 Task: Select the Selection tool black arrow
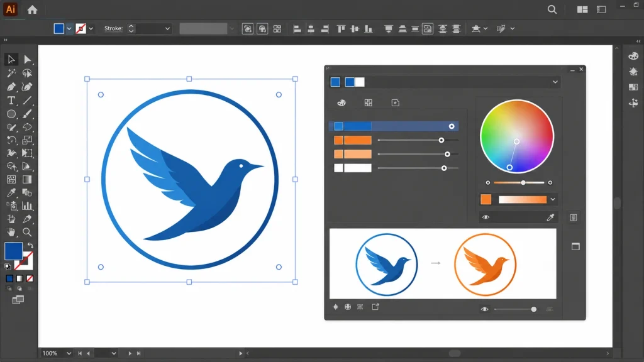coord(11,60)
